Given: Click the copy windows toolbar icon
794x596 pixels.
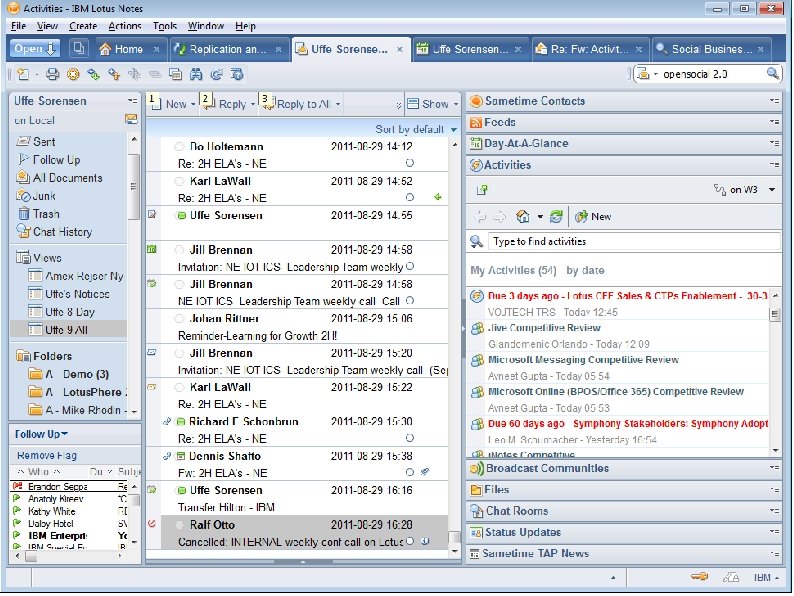Looking at the screenshot, I should 175,74.
